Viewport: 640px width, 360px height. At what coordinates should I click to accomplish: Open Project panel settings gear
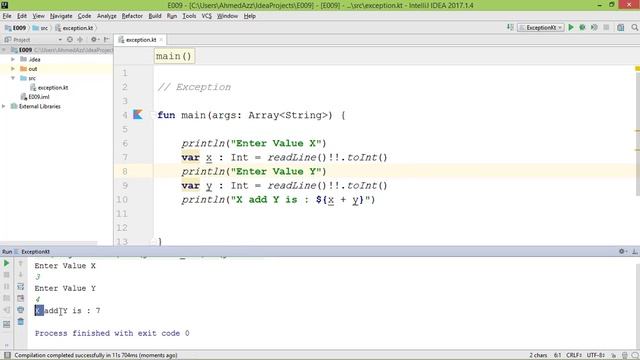(94, 40)
